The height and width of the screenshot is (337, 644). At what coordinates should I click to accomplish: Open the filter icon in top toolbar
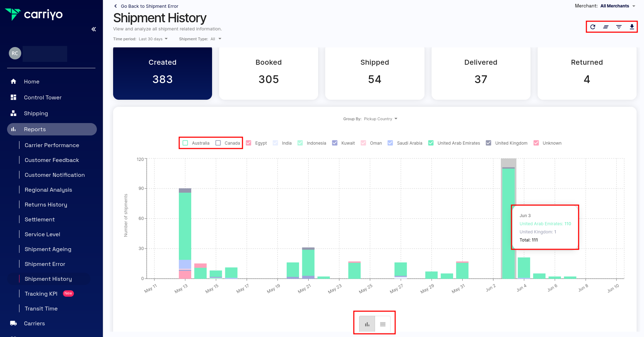pyautogui.click(x=619, y=27)
